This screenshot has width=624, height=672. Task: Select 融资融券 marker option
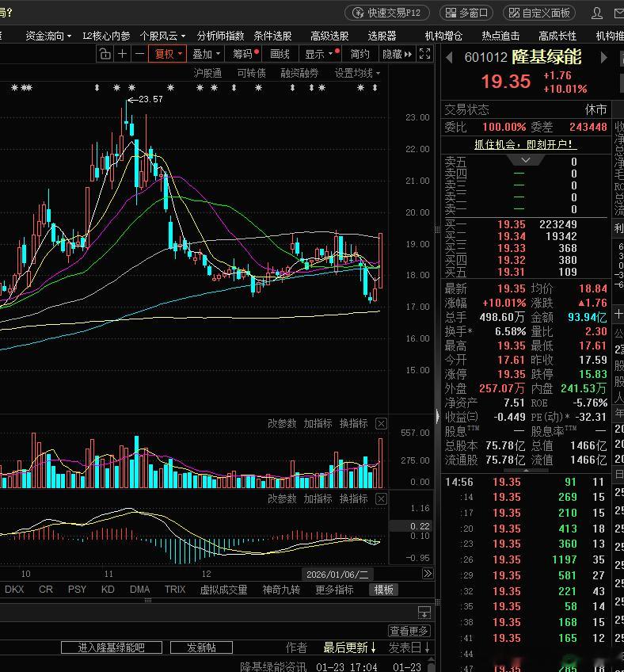[299, 73]
